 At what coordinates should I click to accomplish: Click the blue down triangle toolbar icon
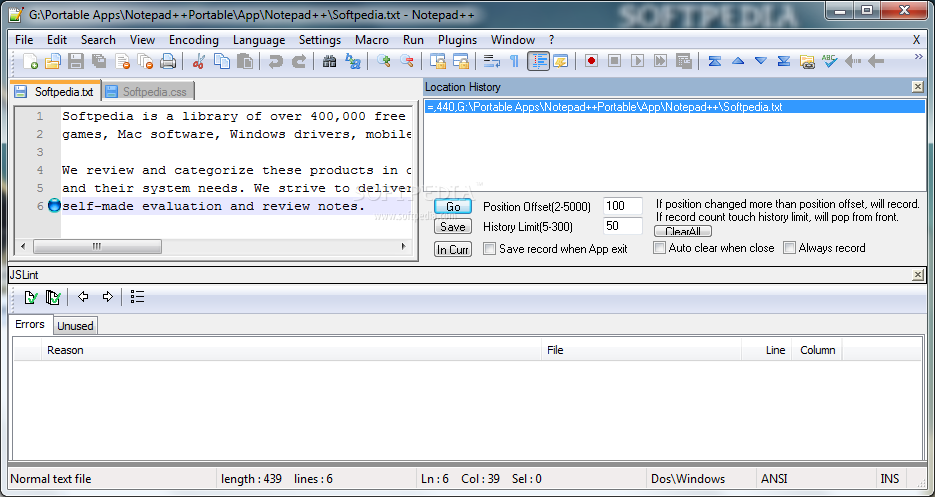[x=760, y=61]
